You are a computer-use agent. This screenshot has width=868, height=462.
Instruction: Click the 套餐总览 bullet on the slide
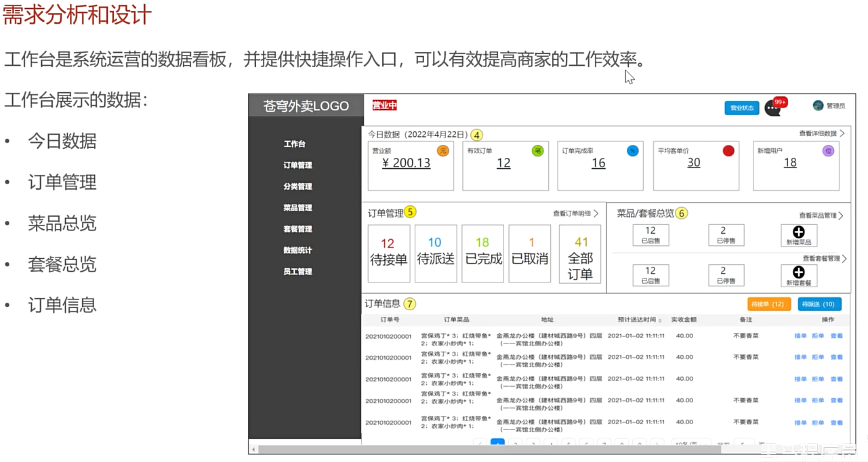coord(62,264)
